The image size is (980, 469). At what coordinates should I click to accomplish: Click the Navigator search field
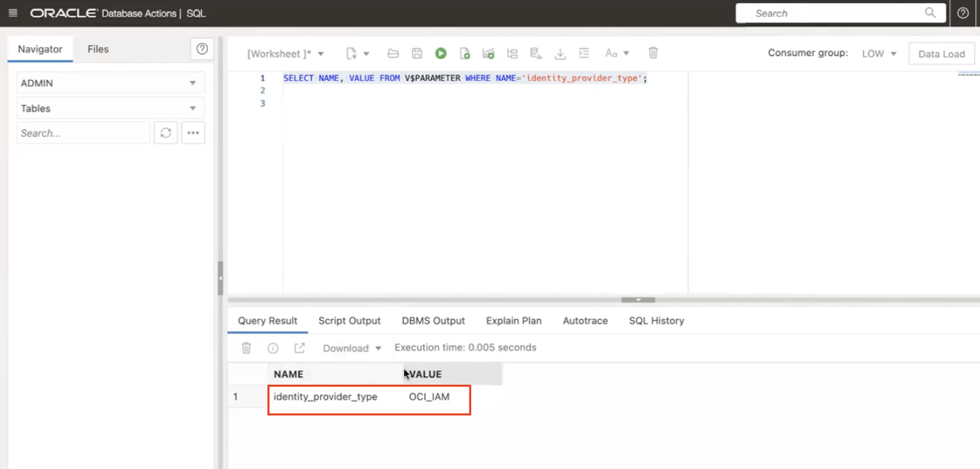pyautogui.click(x=83, y=133)
